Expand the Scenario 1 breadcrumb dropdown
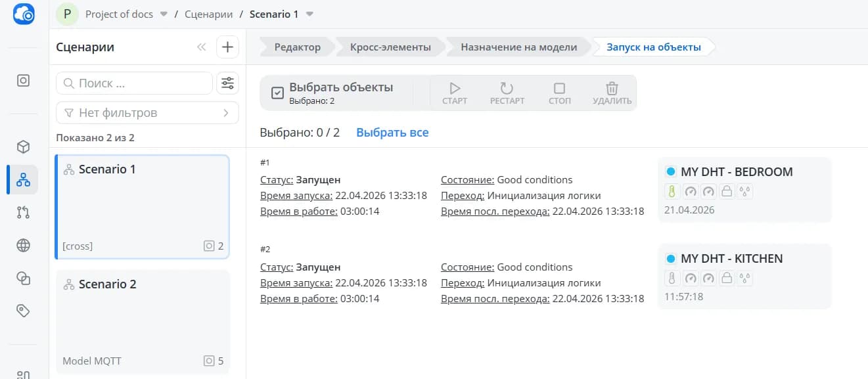This screenshot has width=868, height=379. click(310, 14)
